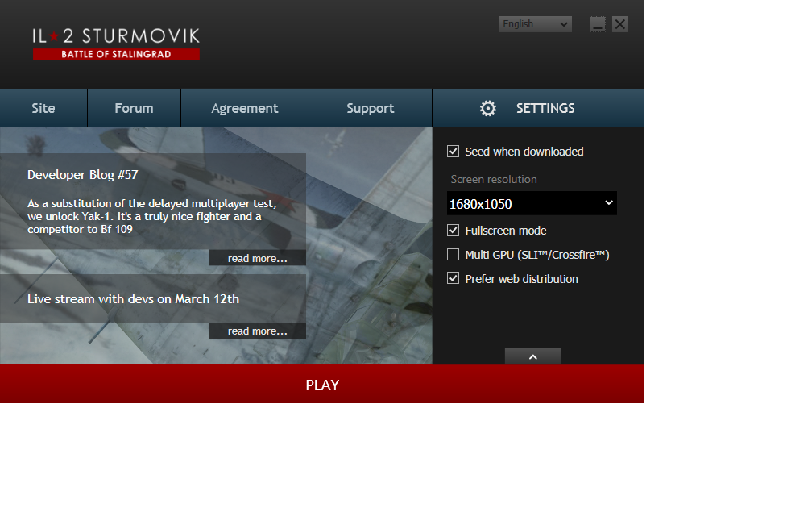This screenshot has width=812, height=508.
Task: Collapse settings panel with up chevron
Action: click(533, 356)
